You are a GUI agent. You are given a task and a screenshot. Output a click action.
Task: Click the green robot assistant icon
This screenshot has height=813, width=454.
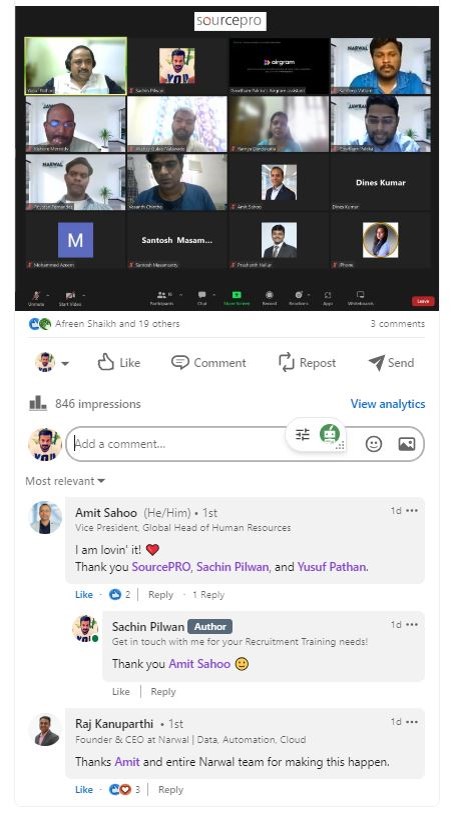[330, 433]
